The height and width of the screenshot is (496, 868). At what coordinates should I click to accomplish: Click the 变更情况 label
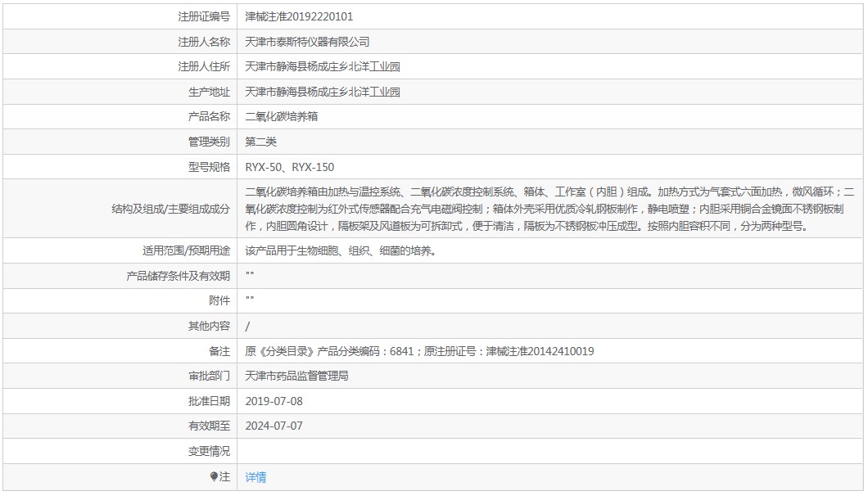click(210, 451)
